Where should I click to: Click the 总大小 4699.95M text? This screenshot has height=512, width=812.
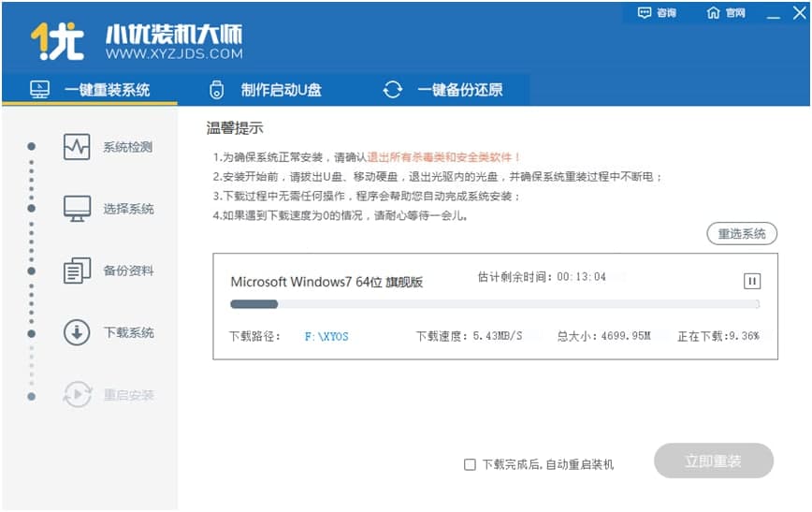pos(603,336)
